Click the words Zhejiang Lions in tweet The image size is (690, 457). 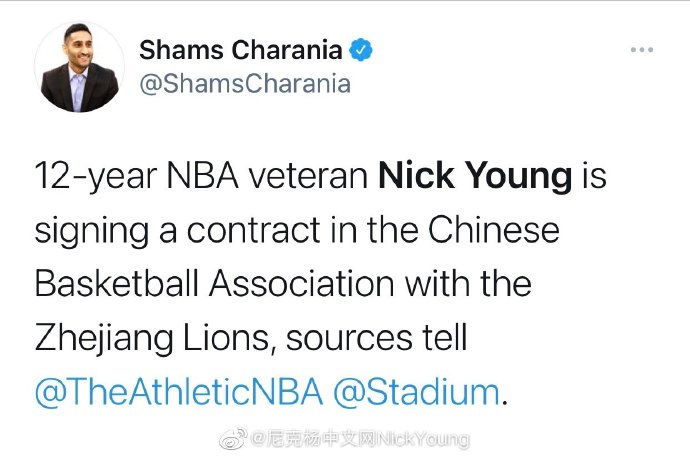click(151, 338)
